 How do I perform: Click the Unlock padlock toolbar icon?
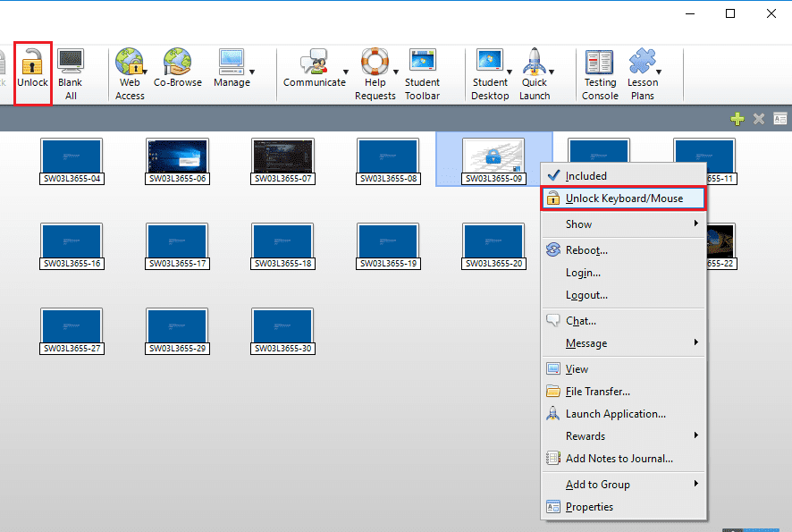tap(33, 63)
